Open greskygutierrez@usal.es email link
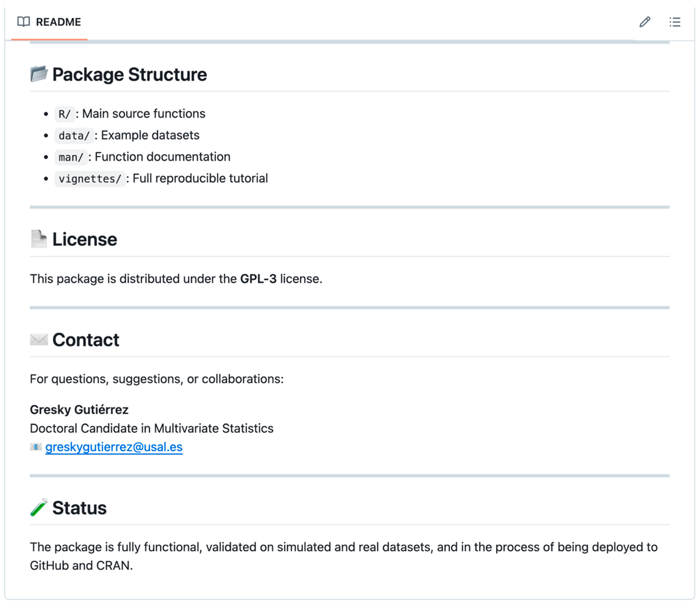 coord(114,447)
